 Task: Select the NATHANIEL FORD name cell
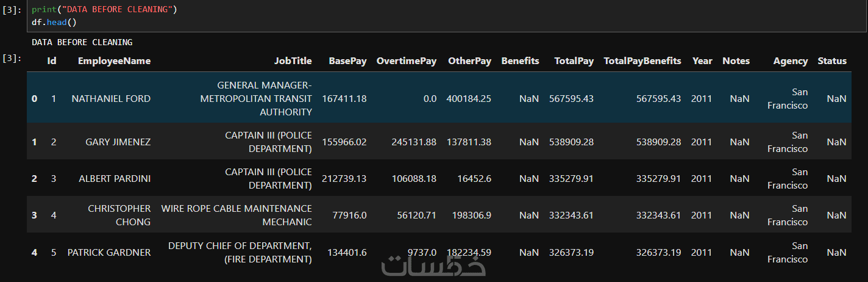[111, 99]
